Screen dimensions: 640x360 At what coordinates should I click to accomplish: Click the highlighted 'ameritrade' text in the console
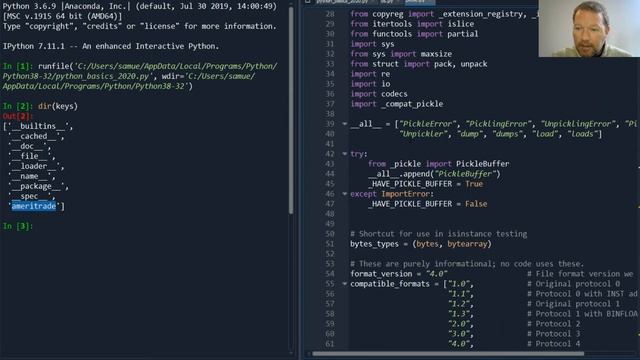point(33,206)
